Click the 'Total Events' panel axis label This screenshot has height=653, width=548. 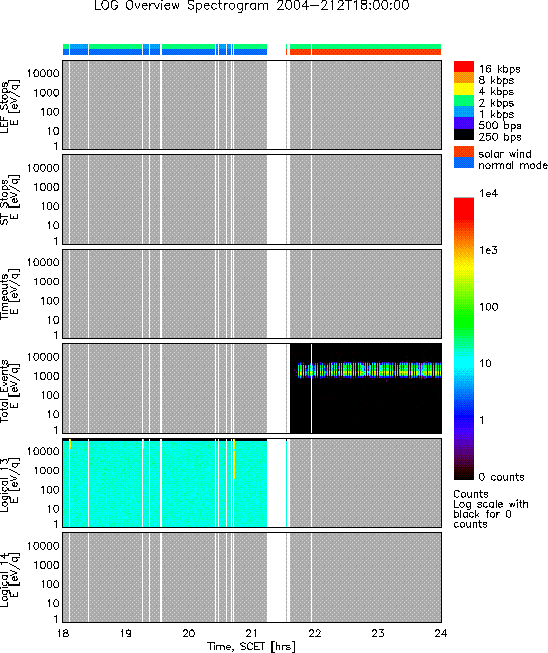(10, 389)
